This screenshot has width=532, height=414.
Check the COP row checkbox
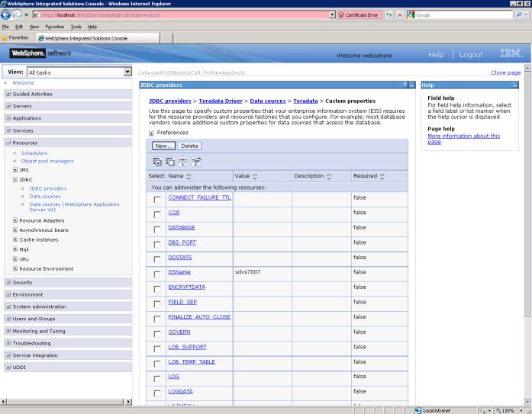[x=157, y=214]
